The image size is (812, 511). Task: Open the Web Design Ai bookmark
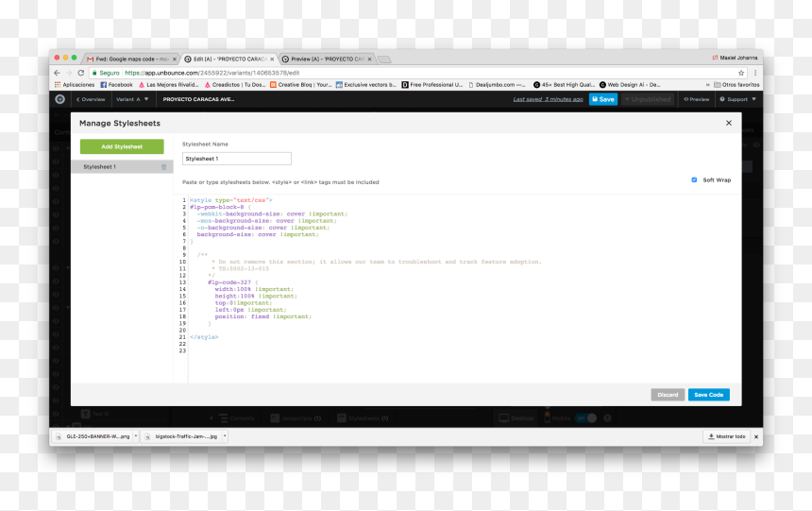click(630, 84)
